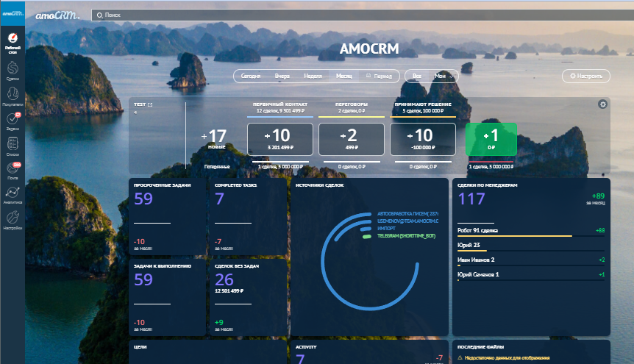Click the gear icon on the pipeline widget
The height and width of the screenshot is (364, 634).
point(603,104)
